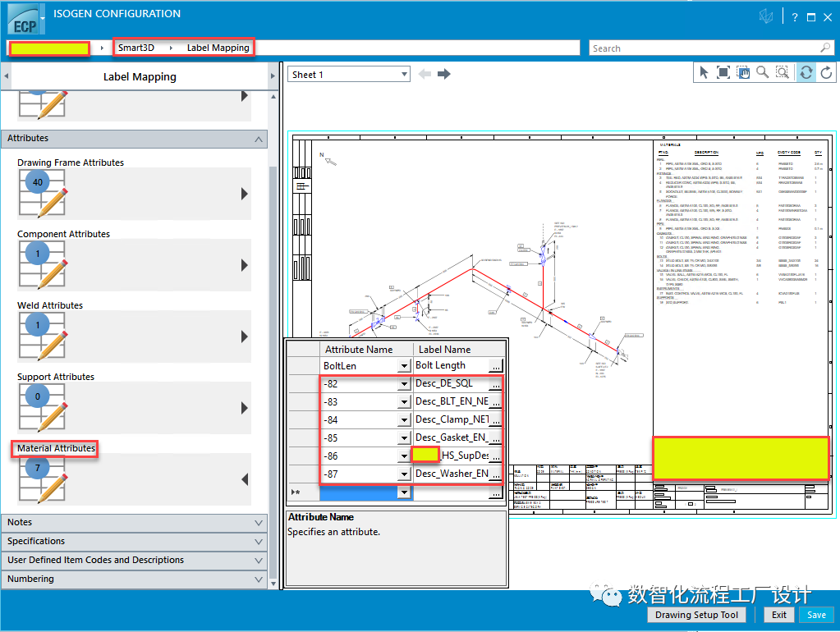840x632 pixels.
Task: Collapse Material Attributes with left arrow
Action: [245, 479]
